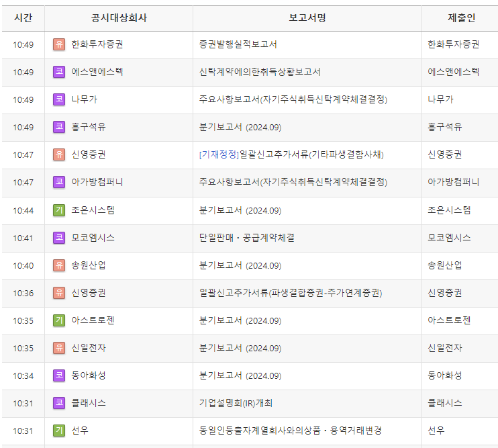Click the 보고서명 column header
This screenshot has width=498, height=448.
tap(307, 17)
